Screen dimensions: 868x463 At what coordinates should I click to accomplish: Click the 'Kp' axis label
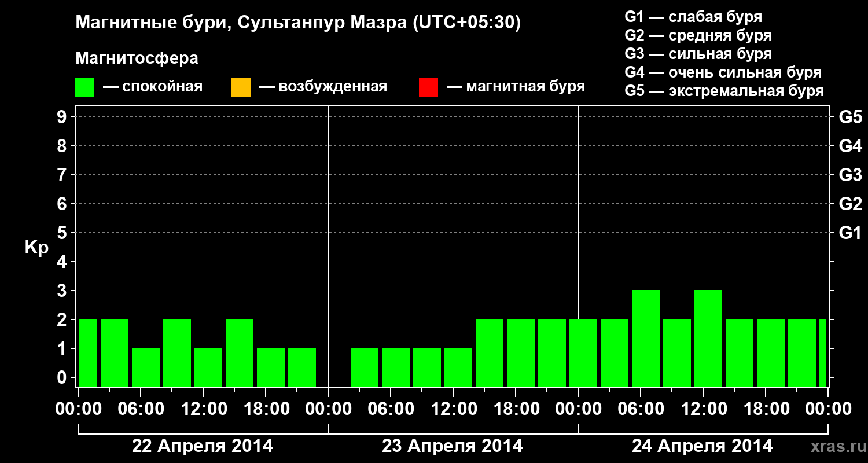coord(36,248)
